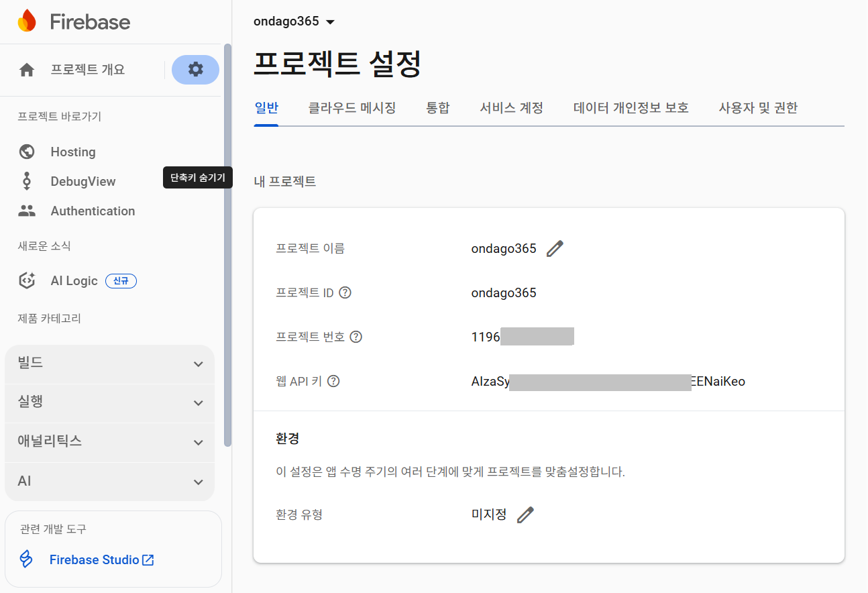The width and height of the screenshot is (868, 593).
Task: Click the 단축키 숨기기 tooltip
Action: pyautogui.click(x=198, y=178)
